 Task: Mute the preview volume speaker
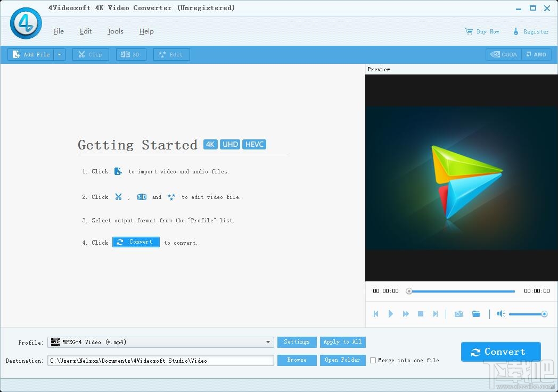(x=501, y=313)
